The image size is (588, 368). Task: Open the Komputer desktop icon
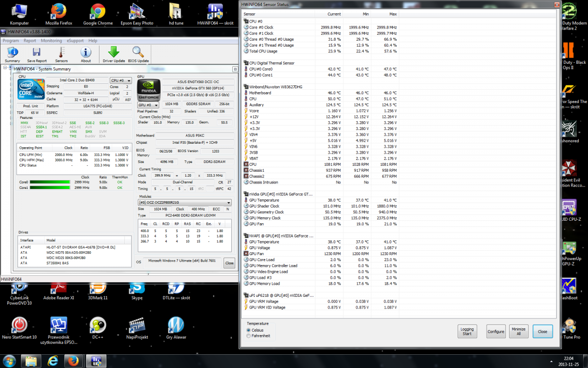click(x=20, y=14)
